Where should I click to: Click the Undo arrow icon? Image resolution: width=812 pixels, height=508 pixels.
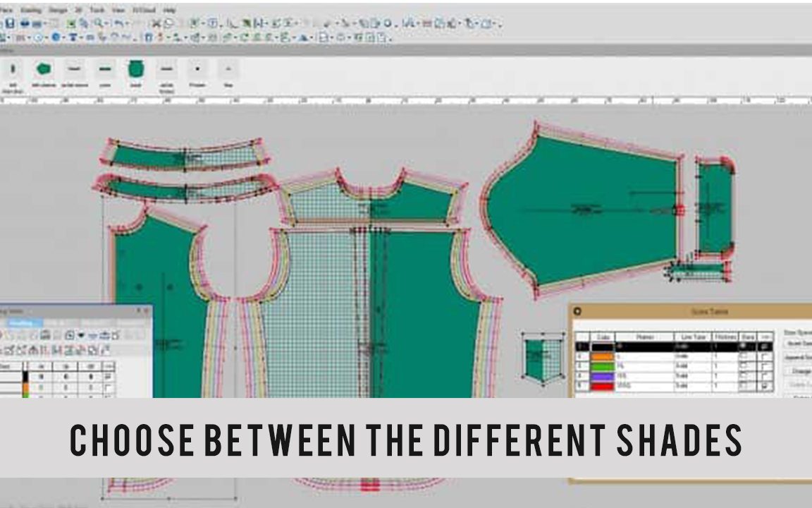[118, 23]
